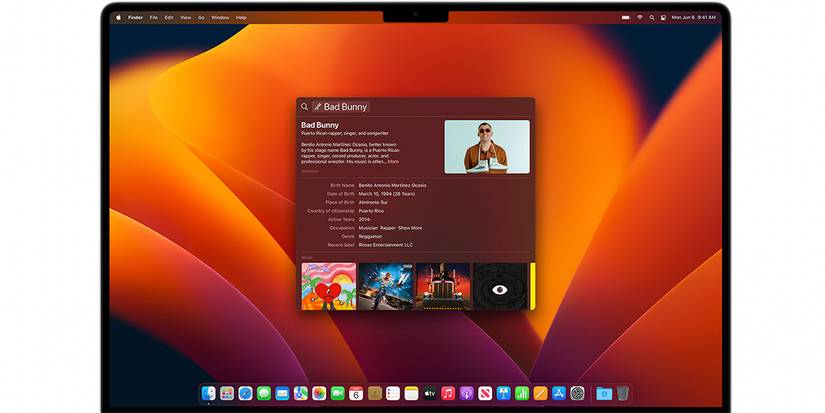
Task: Launch Numbers from the Dock
Action: tap(522, 393)
